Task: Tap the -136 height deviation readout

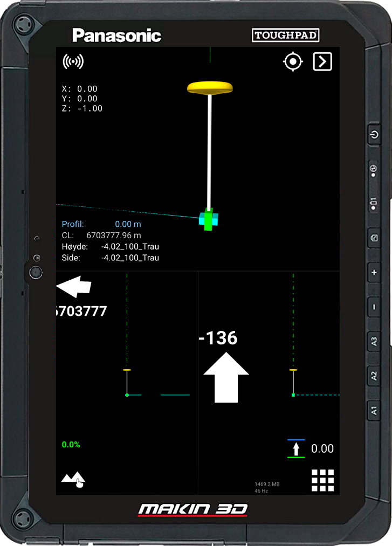Action: pos(218,338)
